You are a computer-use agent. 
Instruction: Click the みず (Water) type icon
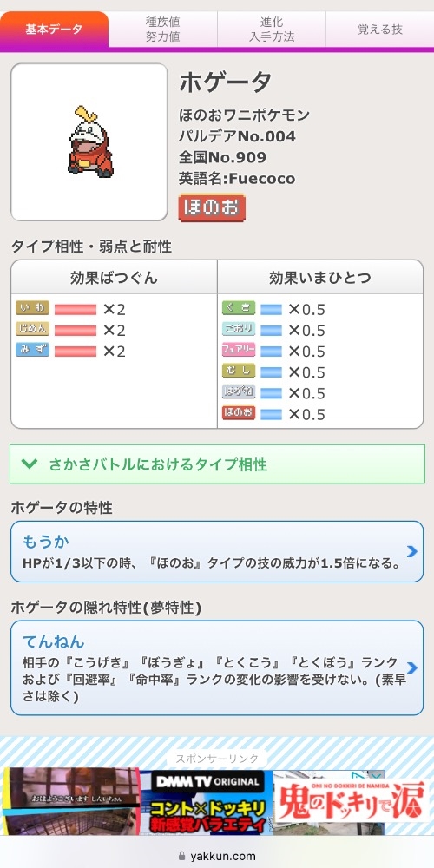pos(33,350)
